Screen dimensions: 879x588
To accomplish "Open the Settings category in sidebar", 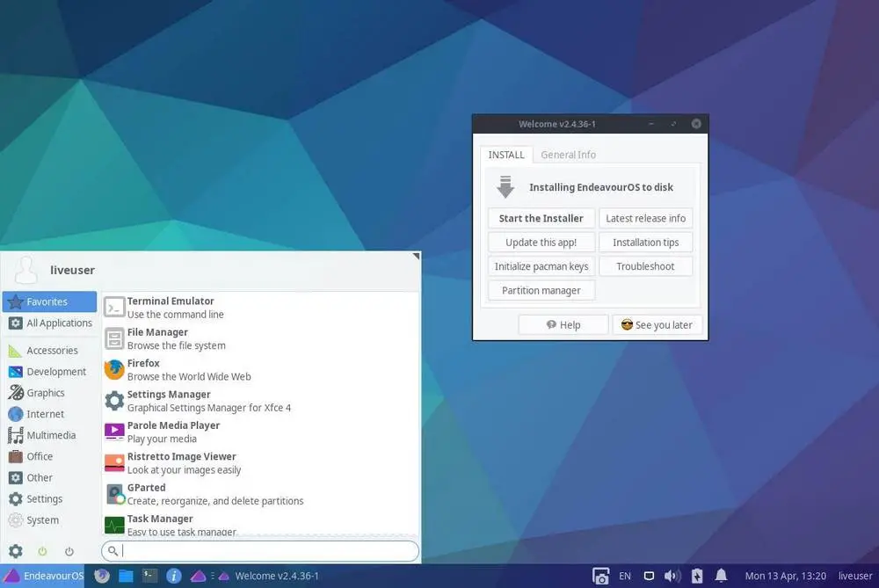I will tap(49, 499).
